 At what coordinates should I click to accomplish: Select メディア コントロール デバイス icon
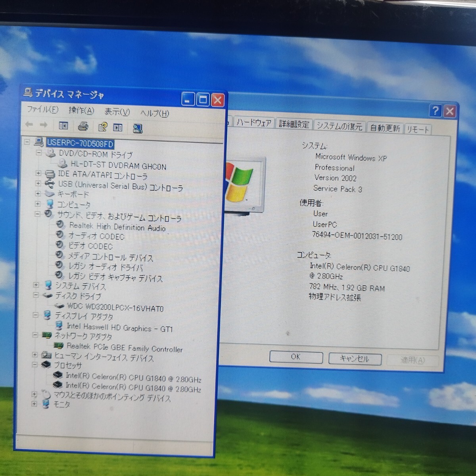click(x=59, y=255)
